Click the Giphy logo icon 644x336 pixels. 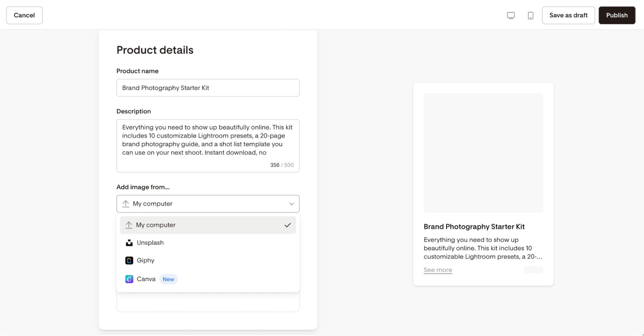(129, 261)
